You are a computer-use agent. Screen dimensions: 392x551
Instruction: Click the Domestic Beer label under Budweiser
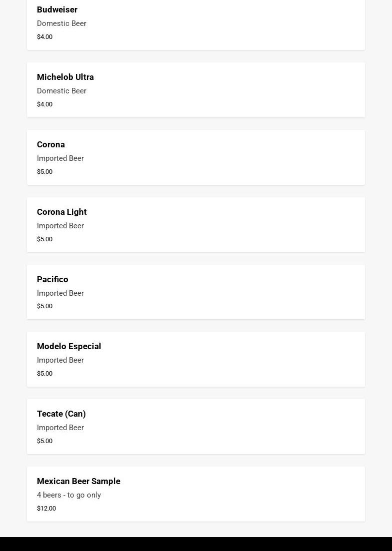[x=61, y=23]
